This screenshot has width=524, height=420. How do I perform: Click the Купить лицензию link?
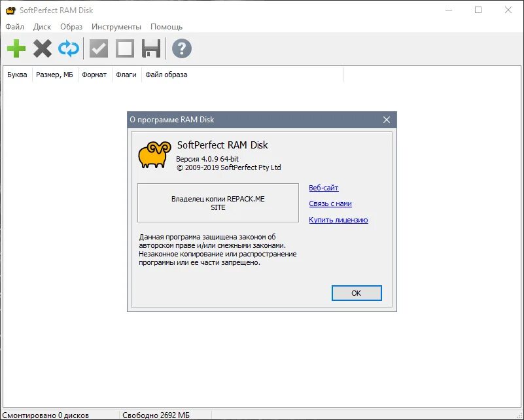pos(338,220)
